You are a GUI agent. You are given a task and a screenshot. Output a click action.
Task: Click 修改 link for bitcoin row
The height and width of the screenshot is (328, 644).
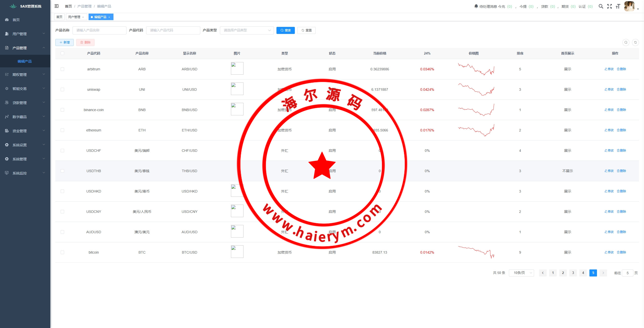pos(609,252)
